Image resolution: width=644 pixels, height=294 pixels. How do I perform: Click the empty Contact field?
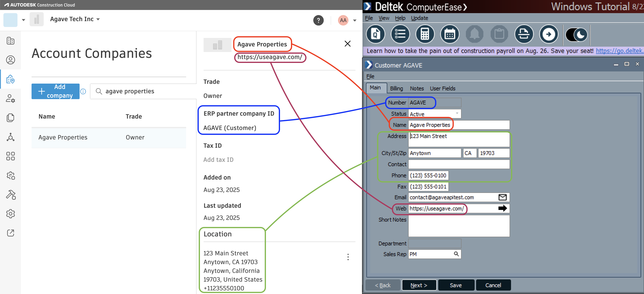point(459,164)
